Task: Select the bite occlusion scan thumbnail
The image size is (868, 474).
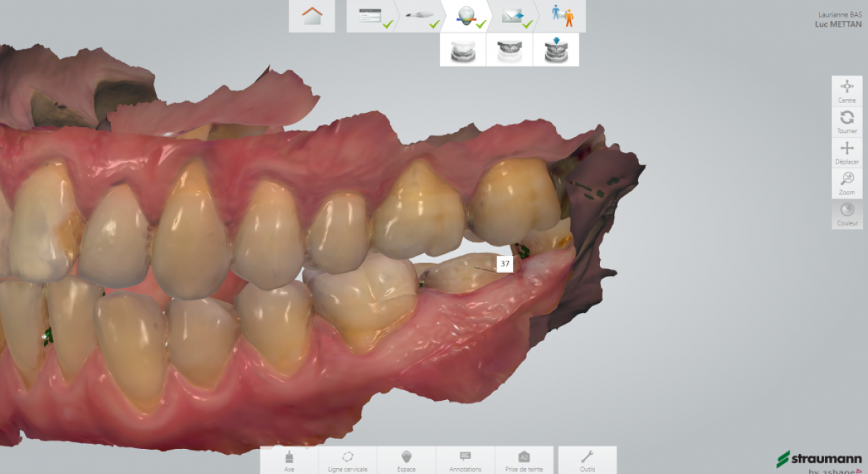Action: click(x=556, y=50)
